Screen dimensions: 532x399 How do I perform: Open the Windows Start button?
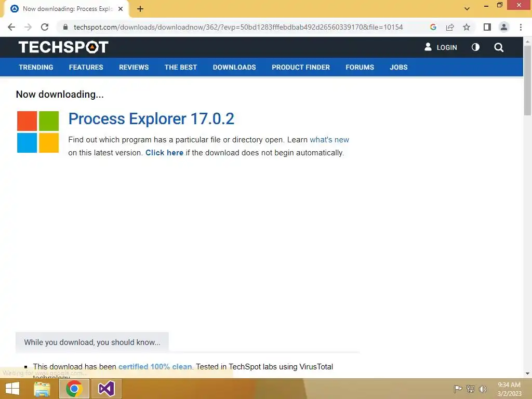click(x=12, y=389)
